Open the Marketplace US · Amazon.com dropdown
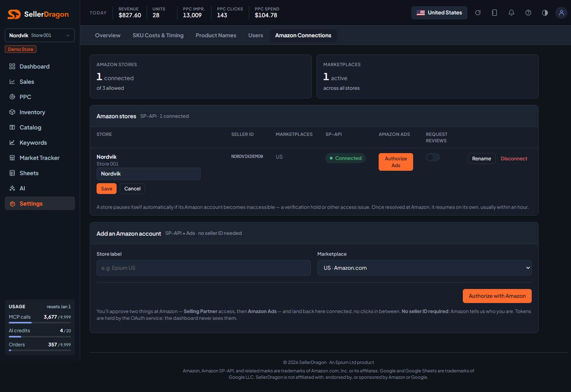 coord(424,268)
